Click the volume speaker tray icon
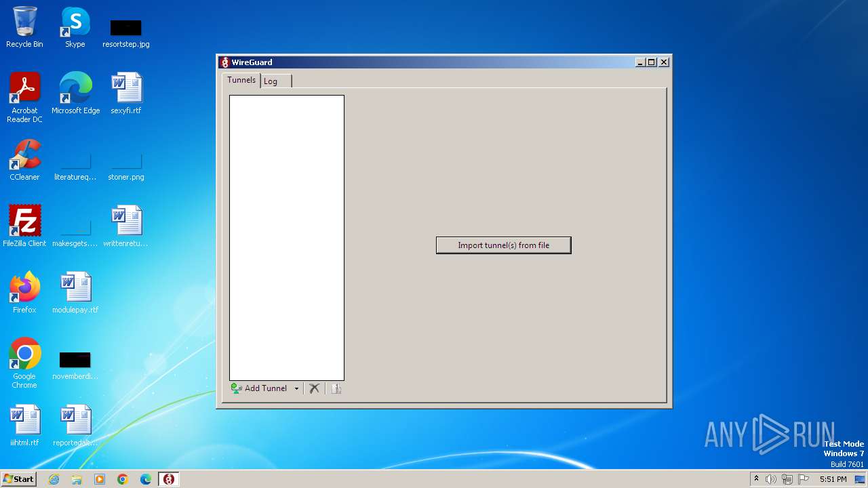868x488 pixels. (771, 479)
